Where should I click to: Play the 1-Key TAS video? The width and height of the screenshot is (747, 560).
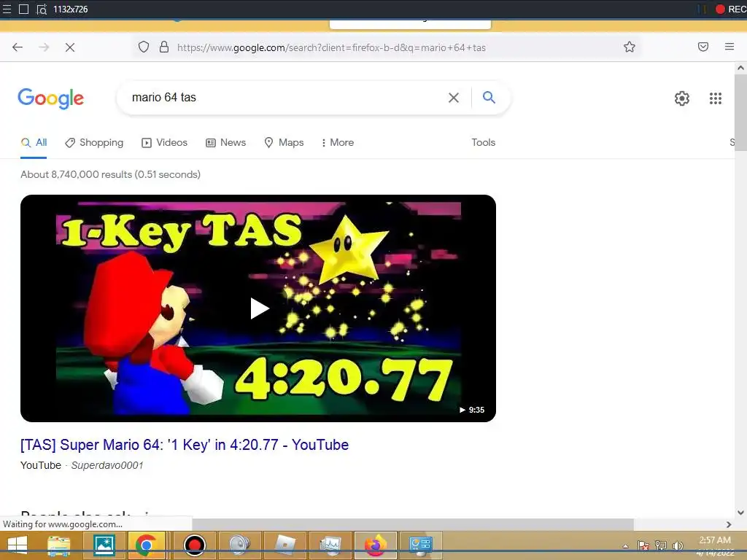pos(259,308)
